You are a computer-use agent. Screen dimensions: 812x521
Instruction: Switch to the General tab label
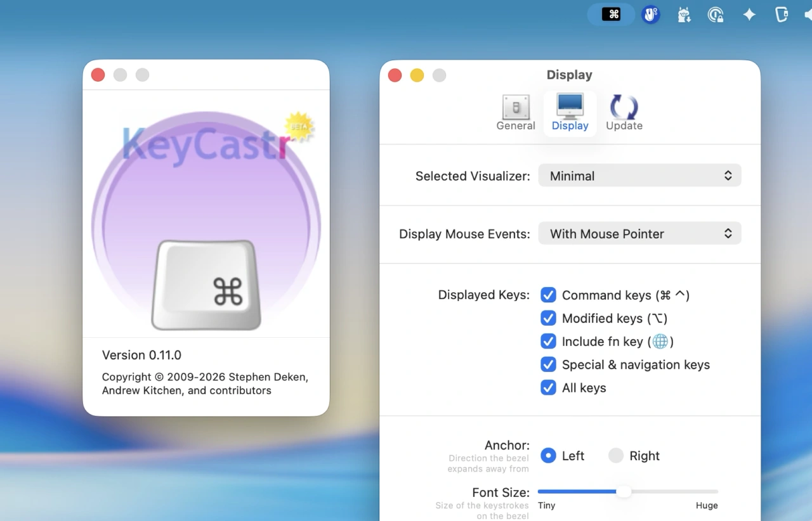click(x=516, y=125)
